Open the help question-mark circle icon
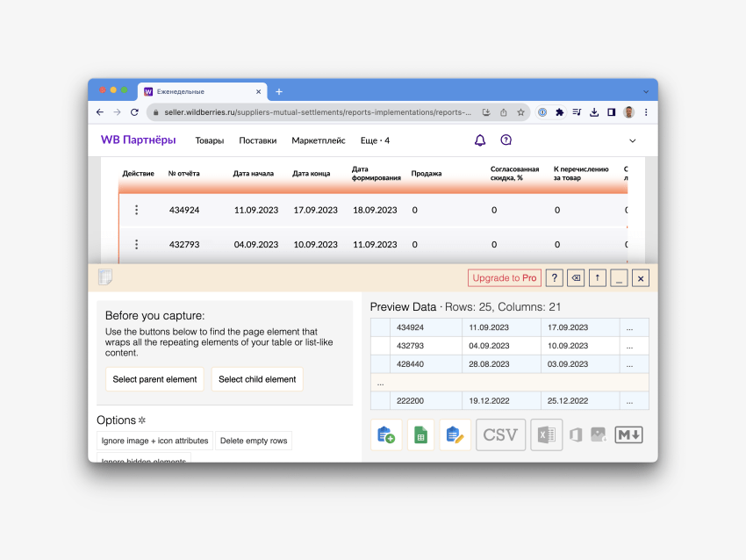Screen dimensions: 746x560 [x=506, y=140]
